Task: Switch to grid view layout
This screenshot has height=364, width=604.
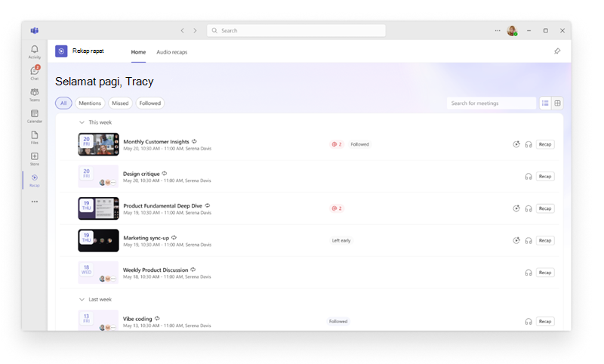Action: click(x=557, y=103)
